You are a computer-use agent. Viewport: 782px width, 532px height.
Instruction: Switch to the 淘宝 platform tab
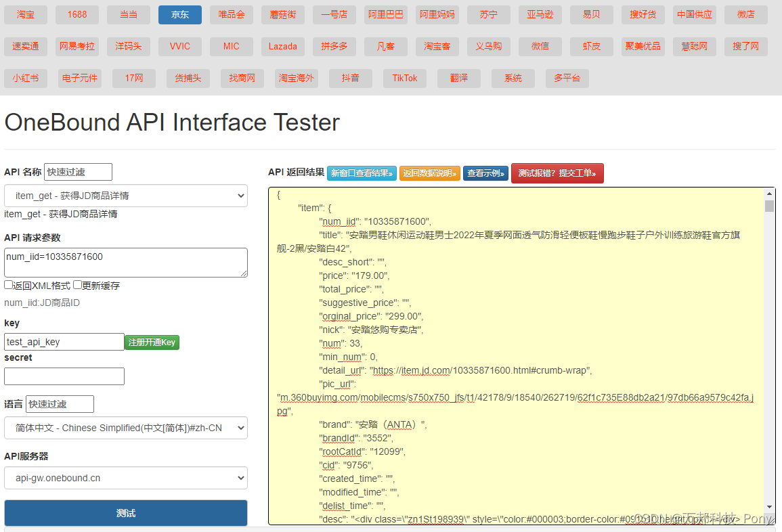click(x=26, y=14)
